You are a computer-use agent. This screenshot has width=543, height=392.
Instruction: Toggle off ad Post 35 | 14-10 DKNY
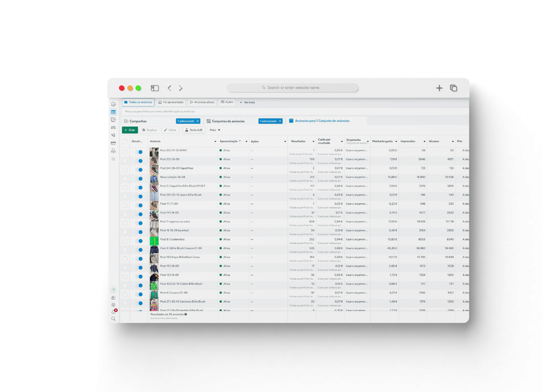(139, 152)
